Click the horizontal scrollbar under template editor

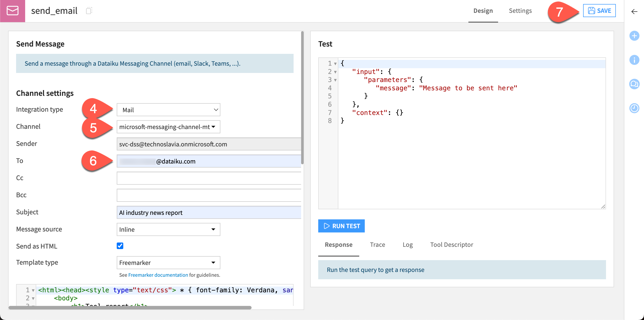(130, 308)
